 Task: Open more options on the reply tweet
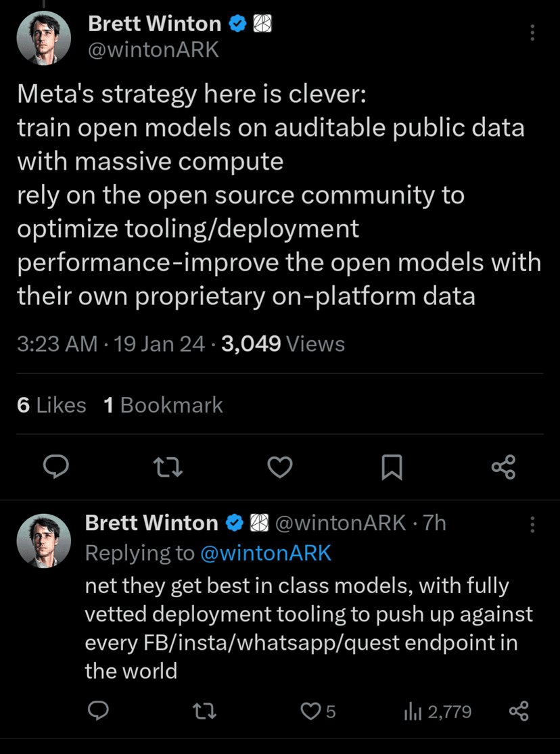click(x=533, y=524)
